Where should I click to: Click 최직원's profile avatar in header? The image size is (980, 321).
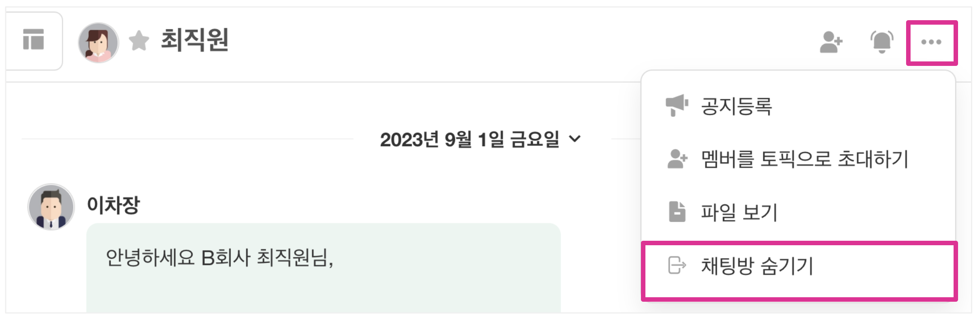[98, 42]
